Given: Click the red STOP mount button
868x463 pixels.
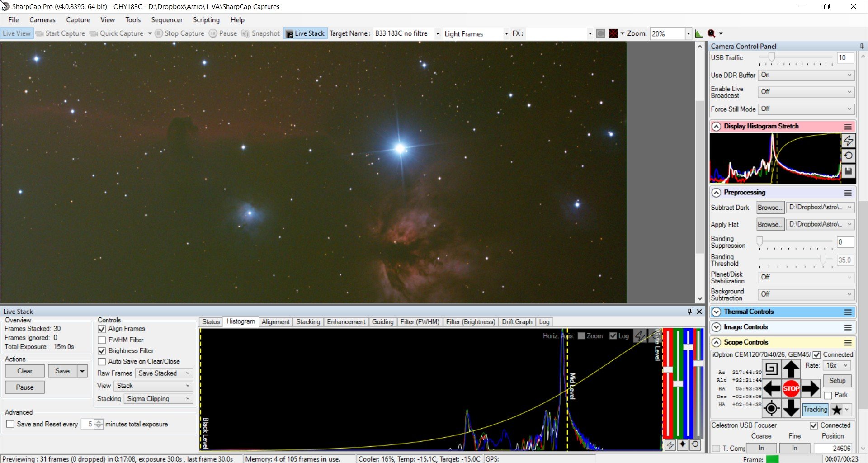Looking at the screenshot, I should click(x=791, y=388).
